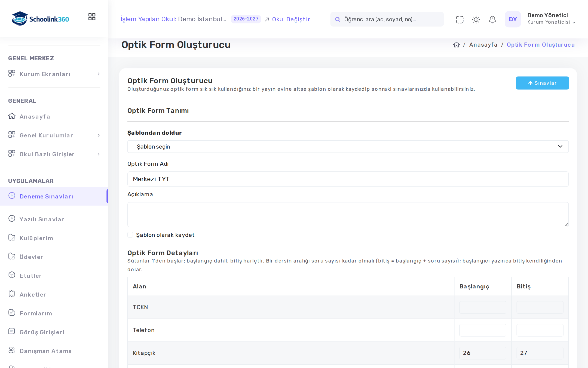Click the Ödevler folder icon
Screen dimensions: 588x368
coord(12,257)
